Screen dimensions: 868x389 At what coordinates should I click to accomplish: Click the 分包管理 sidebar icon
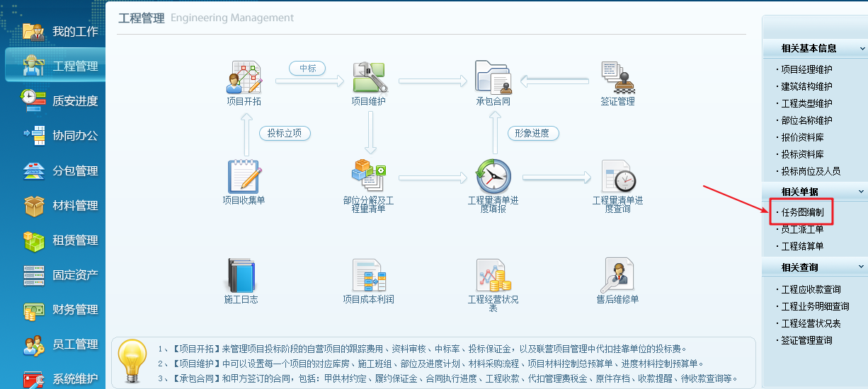coord(34,170)
